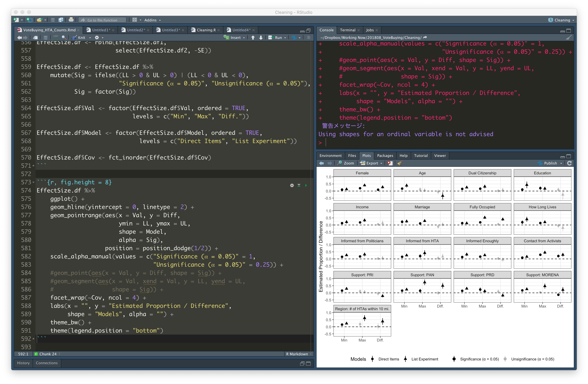Click the editor Publish icon
The width and height of the screenshot is (588, 384).
294,38
